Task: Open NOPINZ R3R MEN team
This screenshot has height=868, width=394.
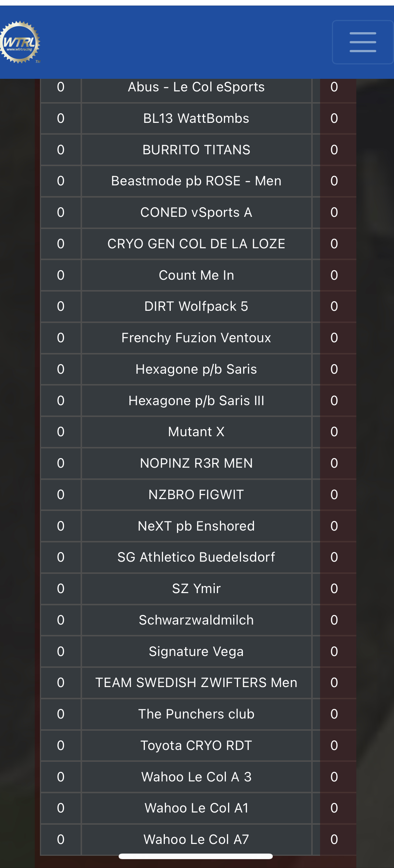Action: [x=198, y=463]
